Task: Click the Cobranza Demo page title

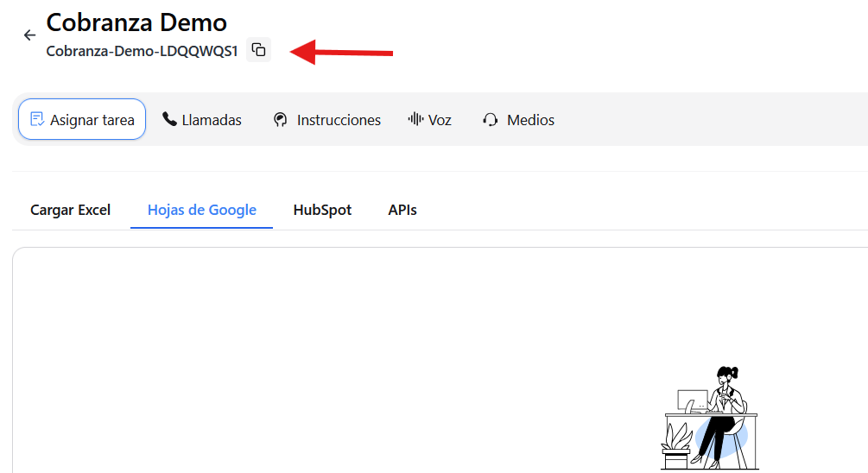Action: (136, 22)
